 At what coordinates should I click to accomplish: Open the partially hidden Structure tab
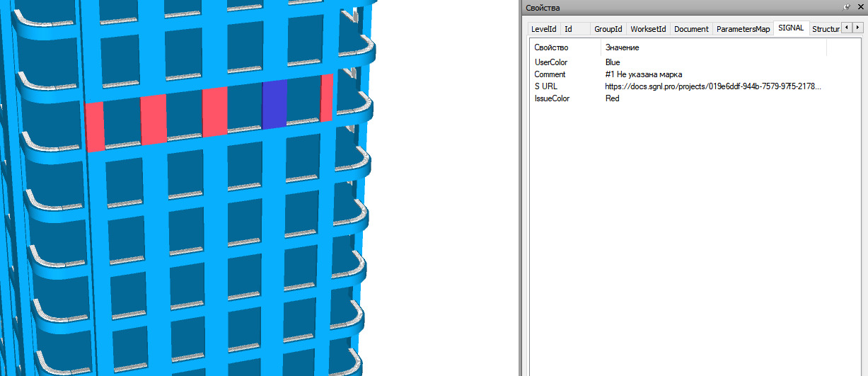click(824, 29)
